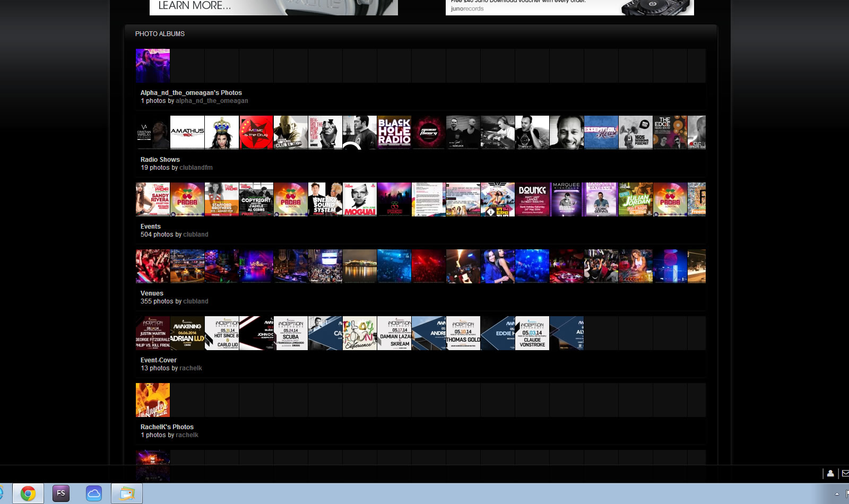This screenshot has width=849, height=504.
Task: Open the Venues album title
Action: [x=152, y=293]
